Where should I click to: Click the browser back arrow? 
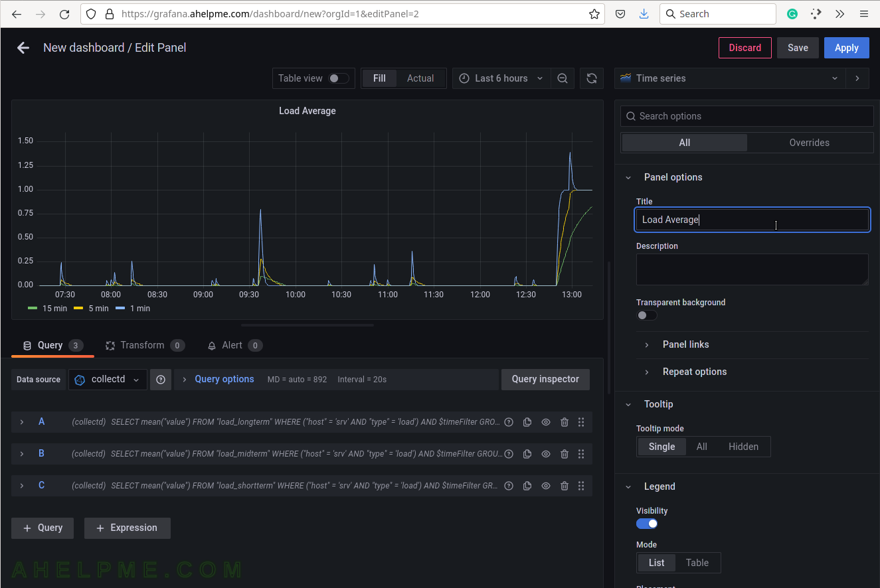coord(17,14)
